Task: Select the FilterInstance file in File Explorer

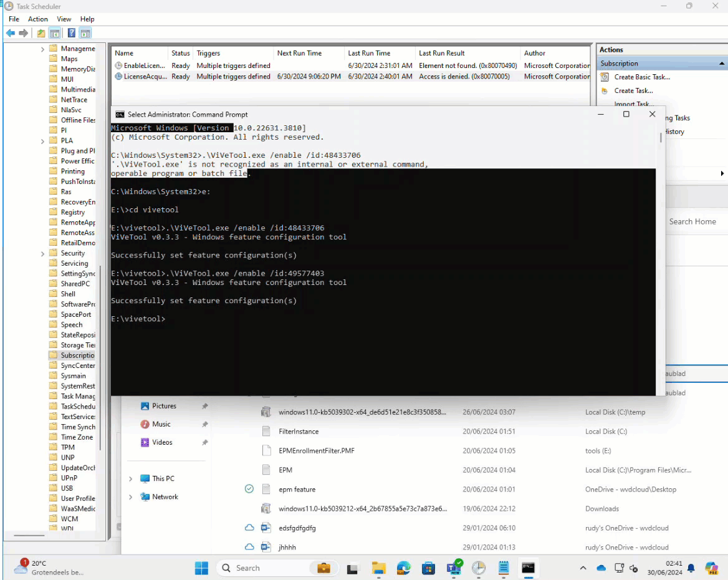Action: click(298, 432)
